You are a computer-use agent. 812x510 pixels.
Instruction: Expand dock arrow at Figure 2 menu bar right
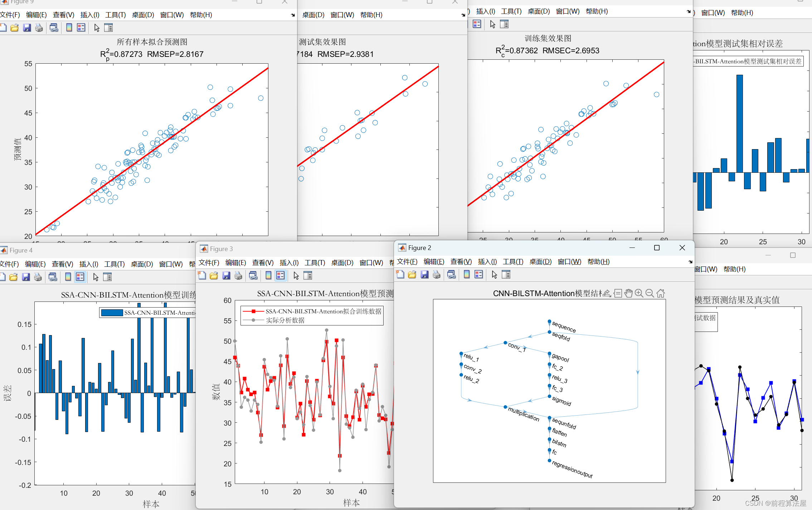click(x=690, y=262)
